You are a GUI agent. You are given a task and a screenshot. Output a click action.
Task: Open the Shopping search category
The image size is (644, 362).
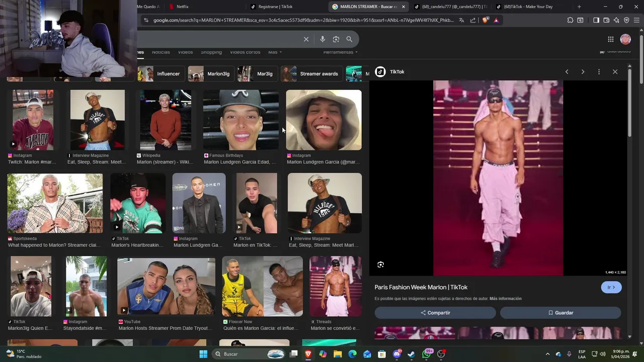click(x=211, y=52)
